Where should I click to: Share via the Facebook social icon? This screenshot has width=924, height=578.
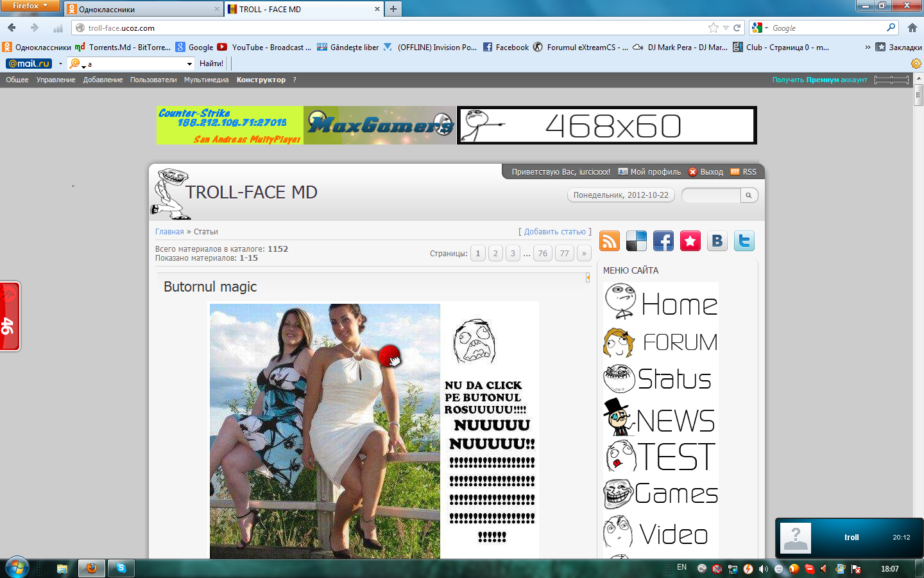point(663,241)
